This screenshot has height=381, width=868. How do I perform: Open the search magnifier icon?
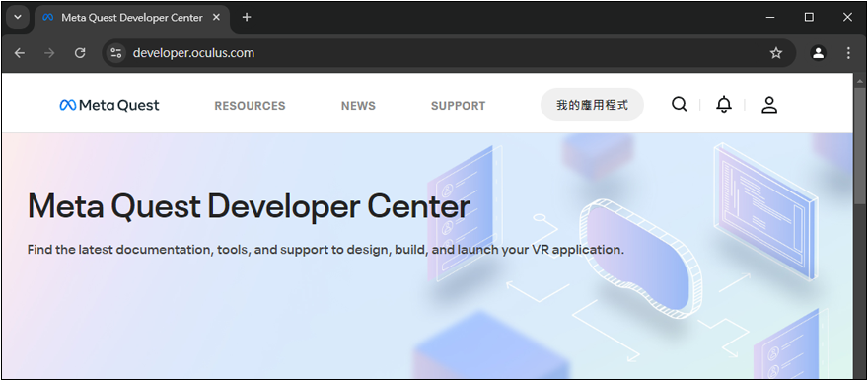680,104
